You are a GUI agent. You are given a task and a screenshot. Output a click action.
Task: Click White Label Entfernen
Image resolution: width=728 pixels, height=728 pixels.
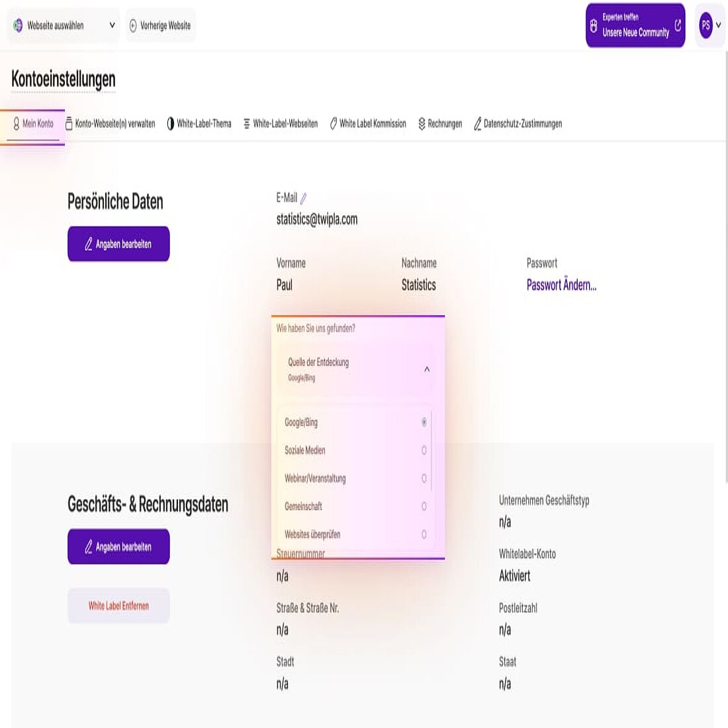[118, 605]
